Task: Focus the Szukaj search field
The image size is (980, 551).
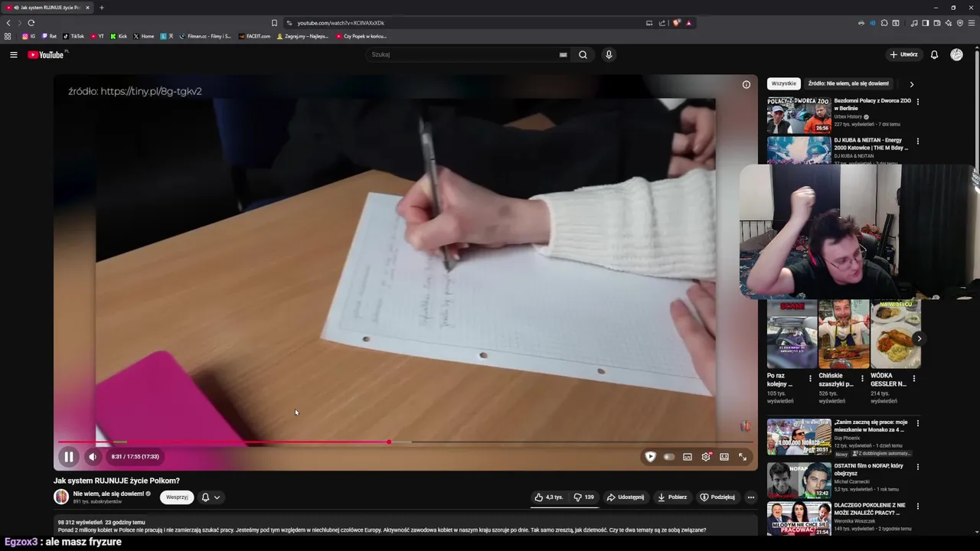Action: [x=463, y=54]
